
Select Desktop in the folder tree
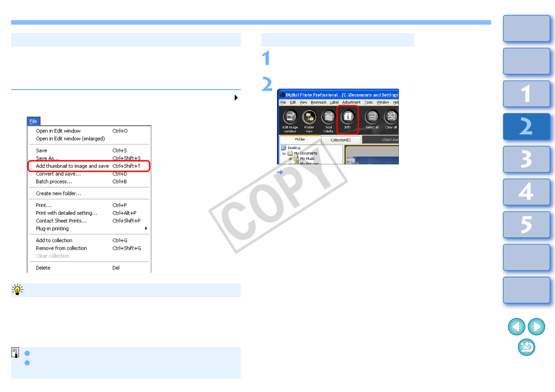tap(294, 148)
